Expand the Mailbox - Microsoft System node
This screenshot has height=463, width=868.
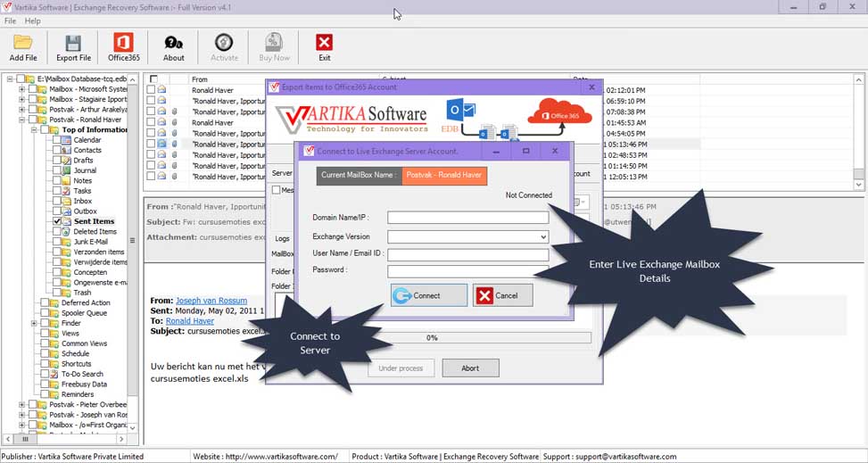click(22, 89)
